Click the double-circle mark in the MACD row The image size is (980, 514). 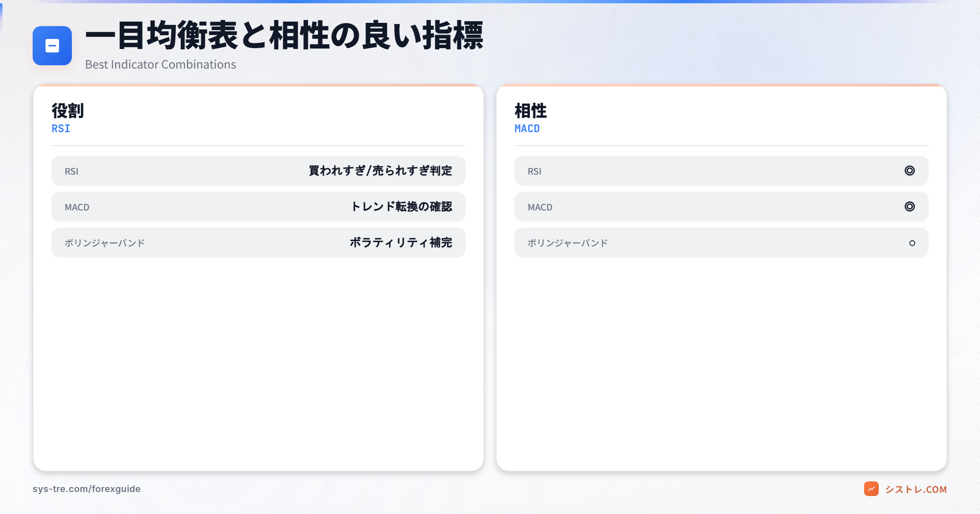pyautogui.click(x=909, y=206)
